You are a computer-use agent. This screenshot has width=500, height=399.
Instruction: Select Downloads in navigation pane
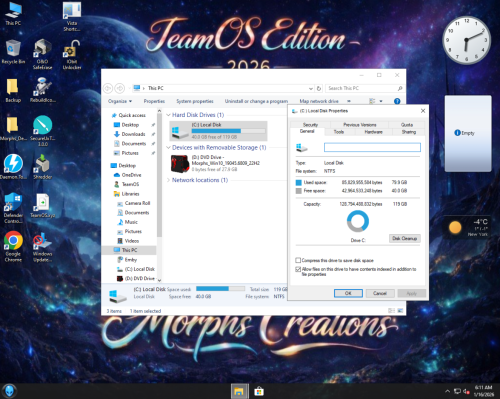133,134
